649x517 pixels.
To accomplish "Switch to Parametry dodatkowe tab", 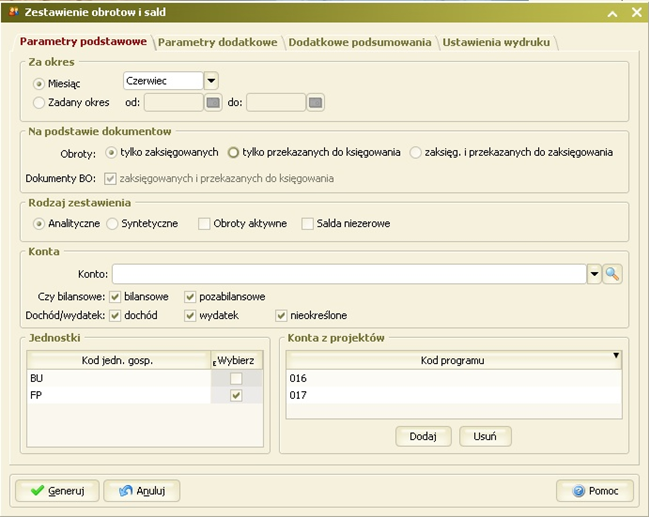I will [218, 42].
